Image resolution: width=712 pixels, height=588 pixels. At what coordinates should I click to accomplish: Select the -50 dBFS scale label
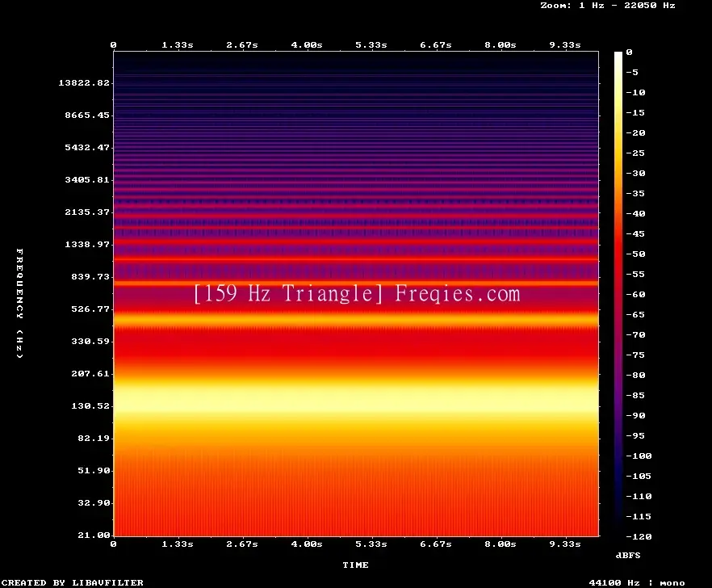tap(635, 254)
